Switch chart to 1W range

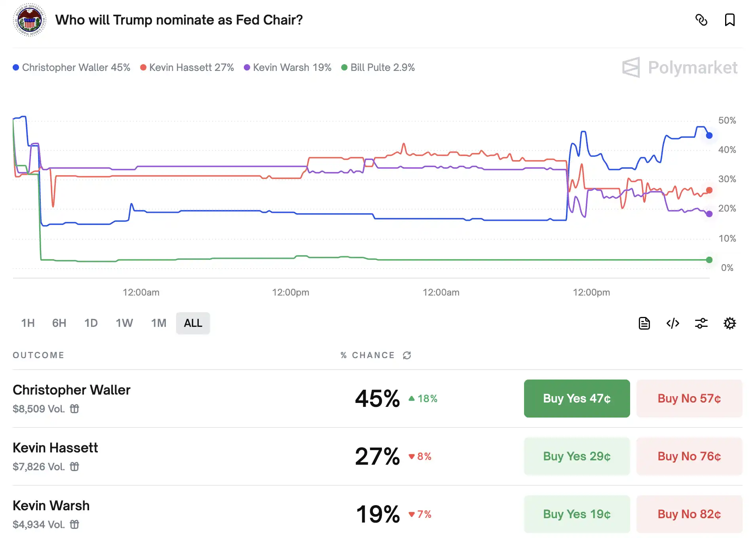point(124,323)
